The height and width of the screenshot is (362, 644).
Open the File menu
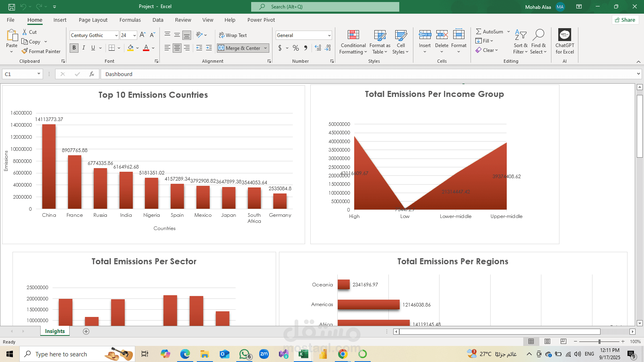click(x=10, y=20)
